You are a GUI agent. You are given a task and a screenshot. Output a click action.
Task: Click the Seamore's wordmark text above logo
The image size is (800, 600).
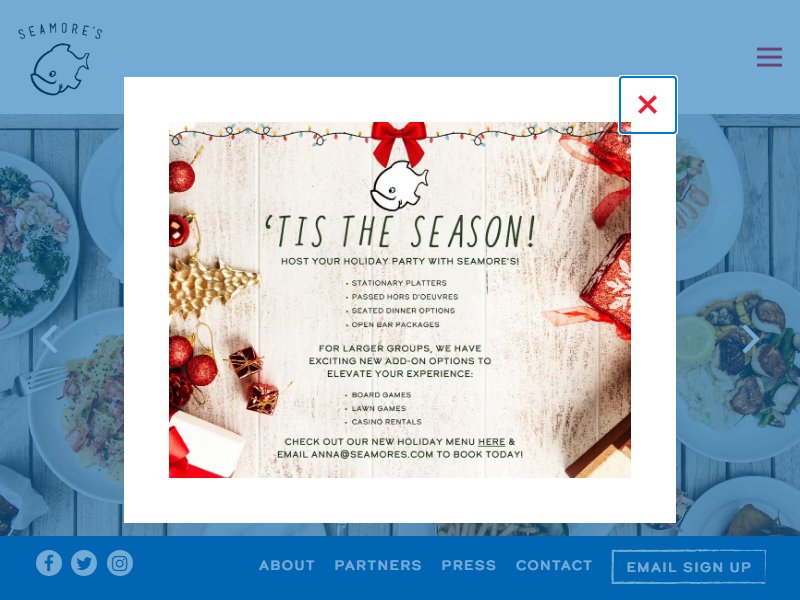click(60, 31)
